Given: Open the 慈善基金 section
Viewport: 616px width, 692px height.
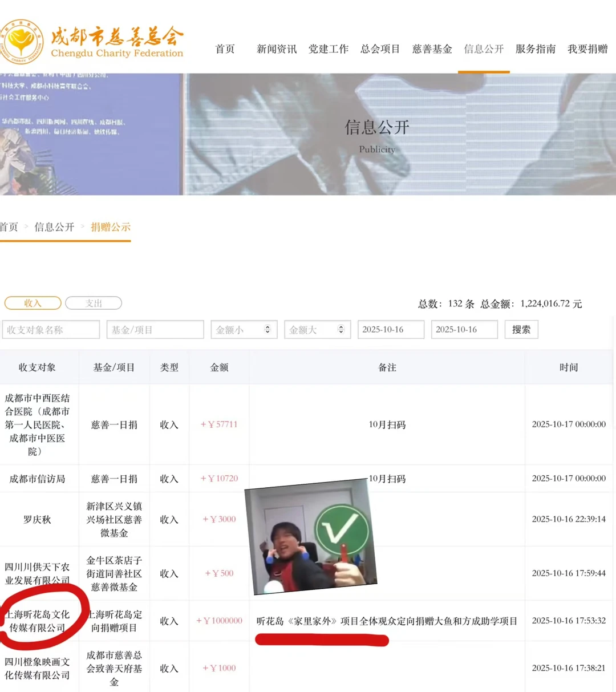Looking at the screenshot, I should click(432, 49).
